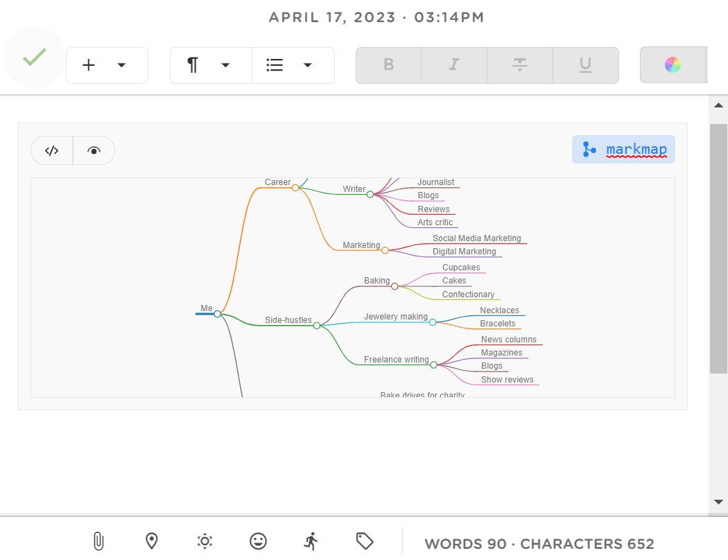Click the entry date and time header
The width and height of the screenshot is (728, 560).
pyautogui.click(x=376, y=17)
